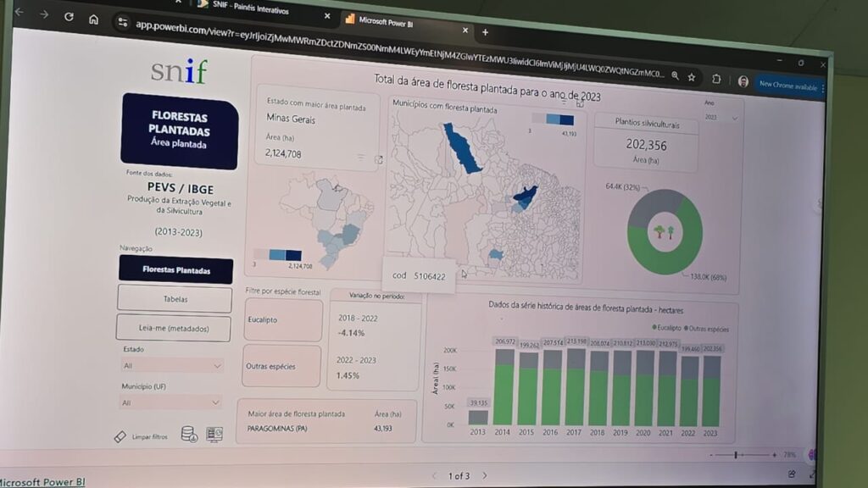
Task: Click the zoom out minus button
Action: click(x=711, y=455)
